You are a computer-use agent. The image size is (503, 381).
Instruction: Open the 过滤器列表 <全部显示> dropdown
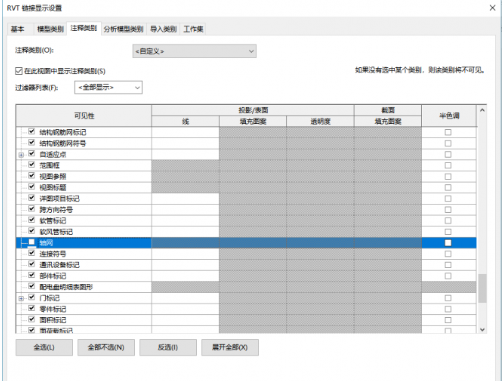(108, 87)
